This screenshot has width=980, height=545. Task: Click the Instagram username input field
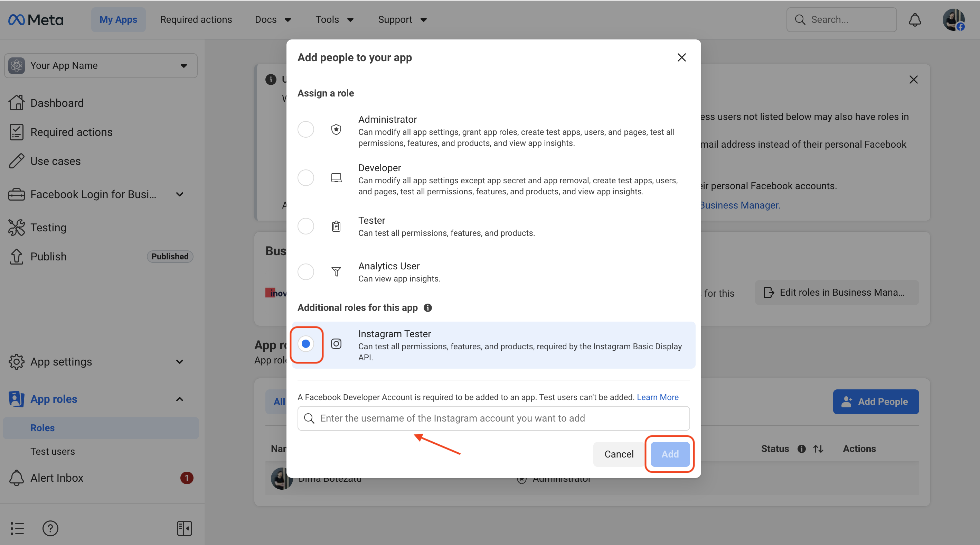(498, 418)
